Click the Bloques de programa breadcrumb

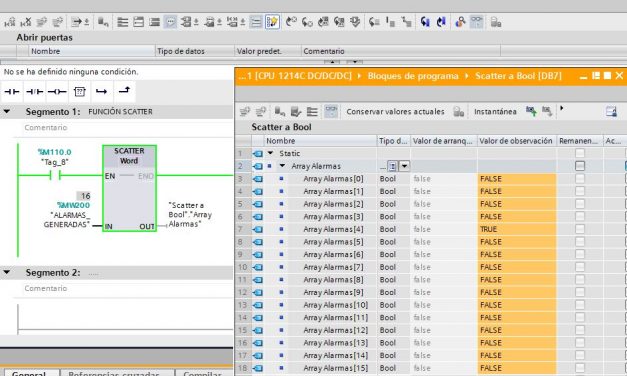pyautogui.click(x=413, y=76)
